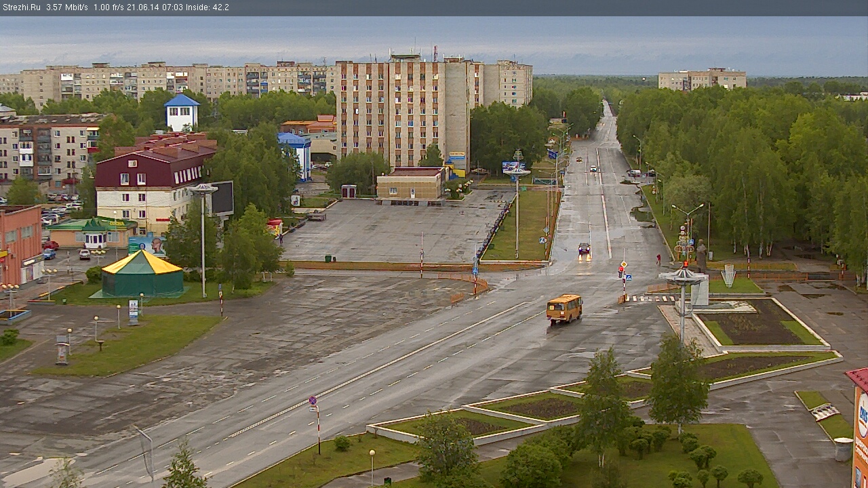Click the 07:03 time stamp
This screenshot has height=488, width=868.
[174, 7]
